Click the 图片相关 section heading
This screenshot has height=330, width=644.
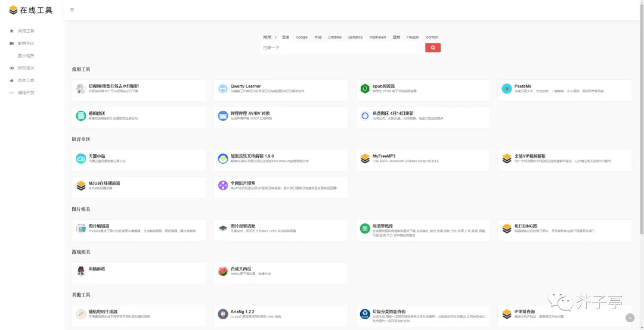[81, 209]
